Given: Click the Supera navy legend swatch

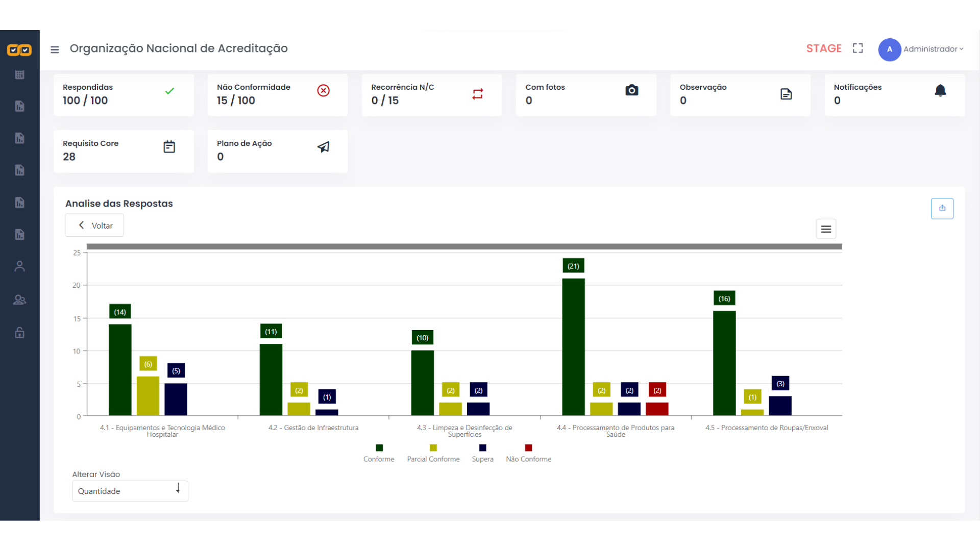Looking at the screenshot, I should (x=482, y=448).
